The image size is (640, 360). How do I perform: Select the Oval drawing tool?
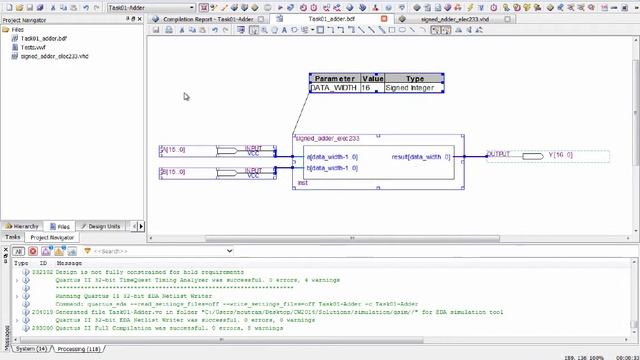(x=402, y=30)
